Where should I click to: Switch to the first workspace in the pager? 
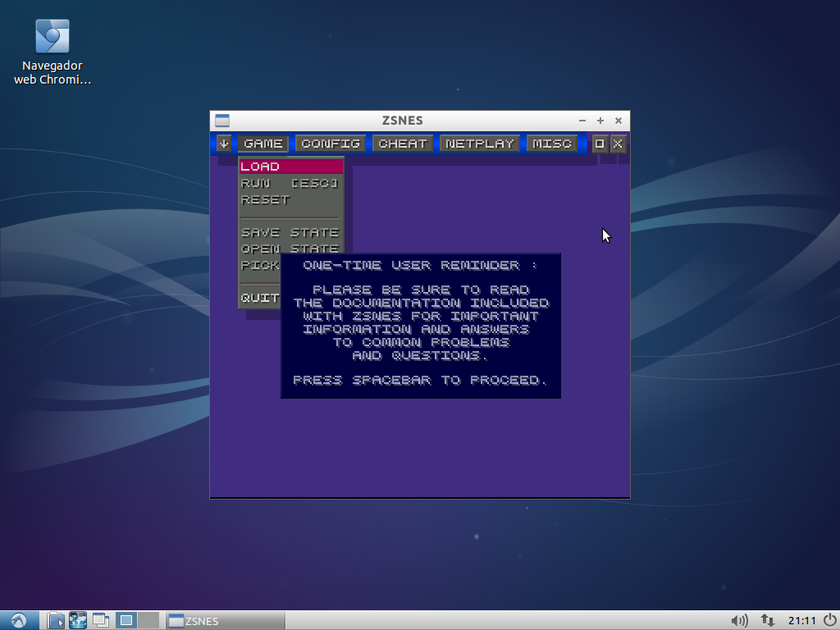(x=127, y=620)
